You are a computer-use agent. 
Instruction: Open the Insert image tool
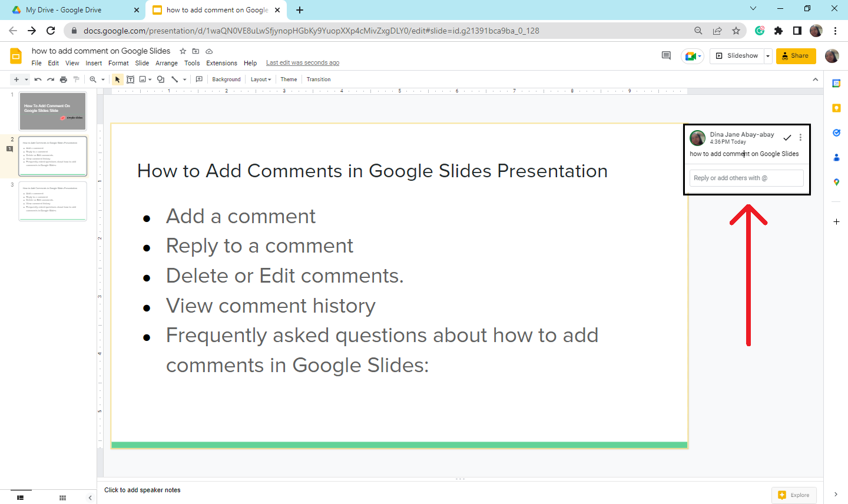point(142,79)
